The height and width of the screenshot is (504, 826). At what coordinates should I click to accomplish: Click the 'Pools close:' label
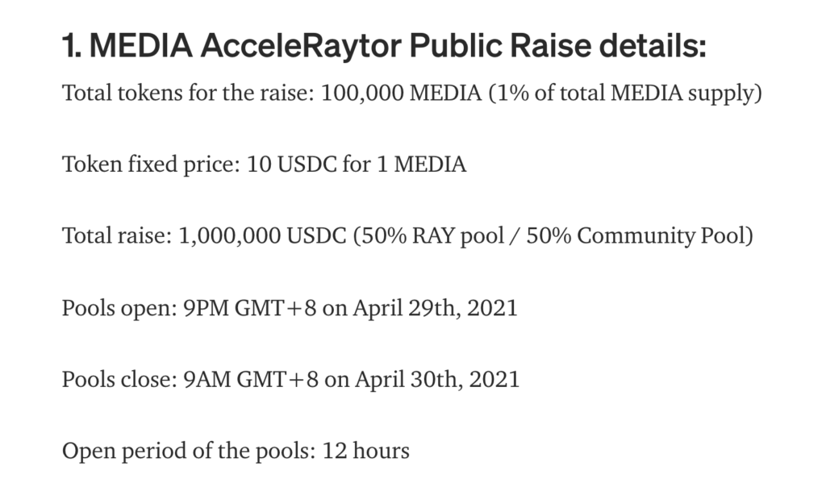click(119, 379)
